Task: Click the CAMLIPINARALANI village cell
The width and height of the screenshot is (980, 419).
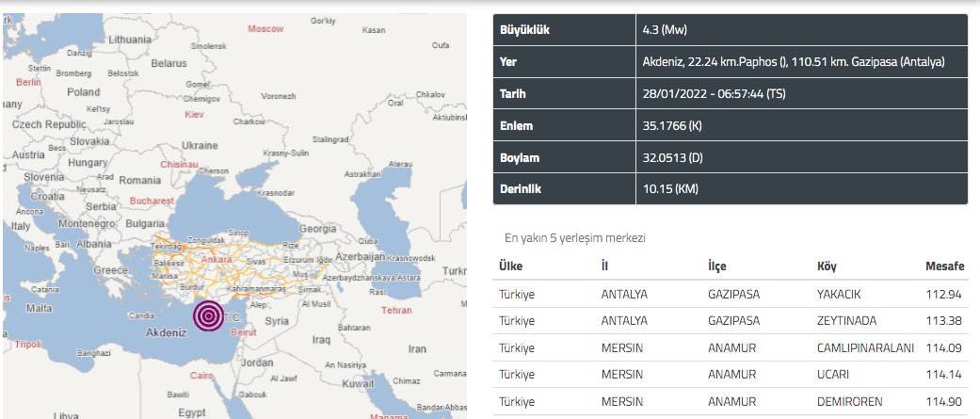Action: click(865, 347)
